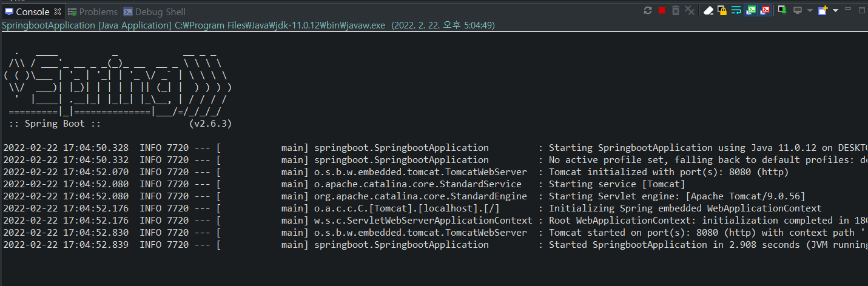The height and width of the screenshot is (286, 868).
Task: Click 'Initializing Spring embedded WebApplicationContext' message
Action: pyautogui.click(x=685, y=208)
